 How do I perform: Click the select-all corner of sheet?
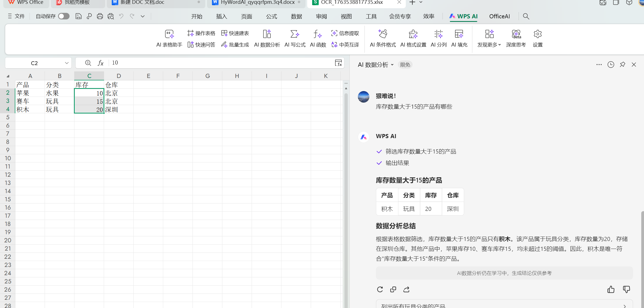(8, 76)
